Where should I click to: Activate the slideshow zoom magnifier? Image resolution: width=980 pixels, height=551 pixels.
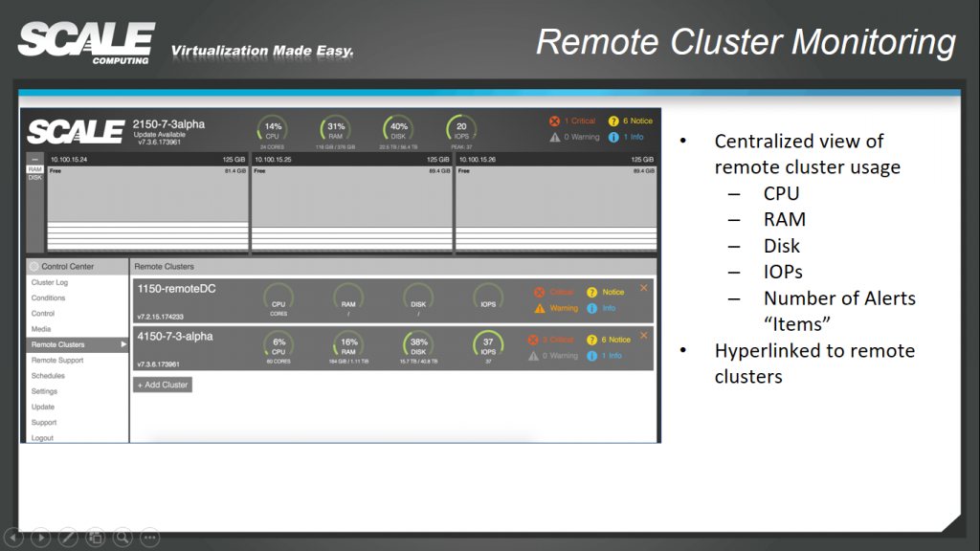click(x=122, y=538)
